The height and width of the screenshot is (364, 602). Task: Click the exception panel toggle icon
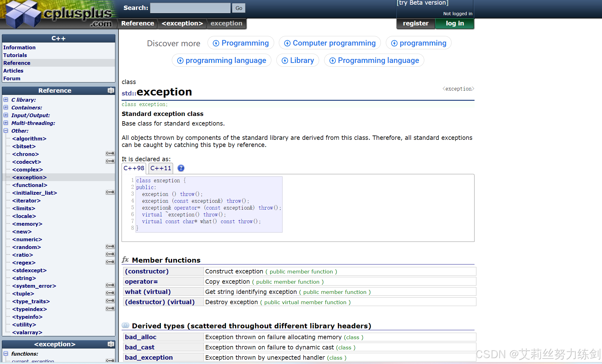pyautogui.click(x=111, y=344)
